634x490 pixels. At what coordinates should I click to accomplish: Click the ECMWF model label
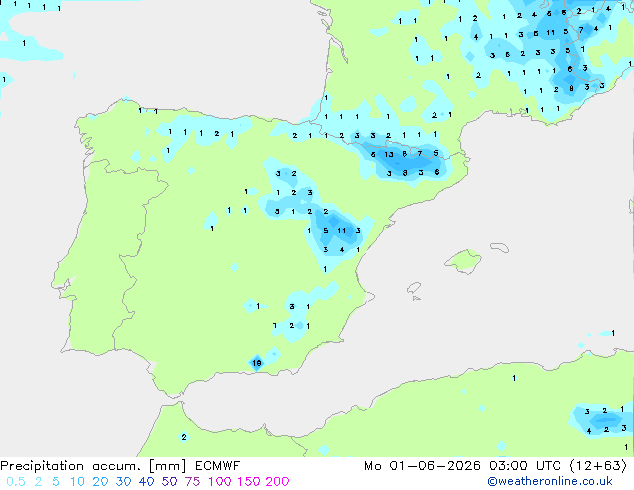218,466
